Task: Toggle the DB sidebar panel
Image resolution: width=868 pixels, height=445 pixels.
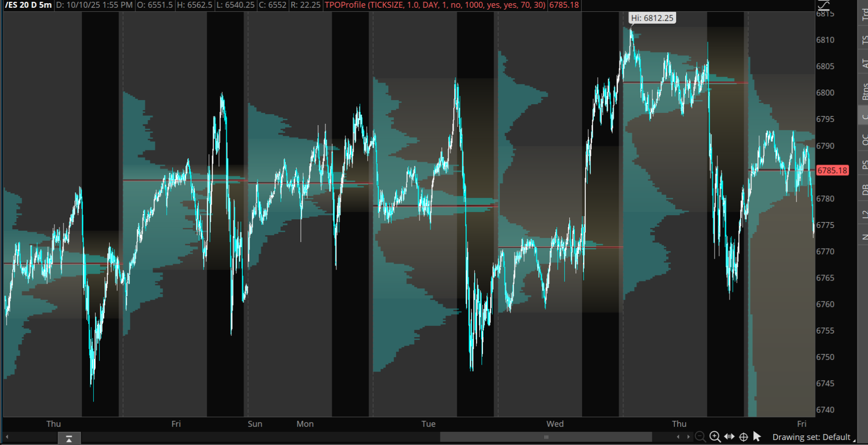Action: point(863,189)
